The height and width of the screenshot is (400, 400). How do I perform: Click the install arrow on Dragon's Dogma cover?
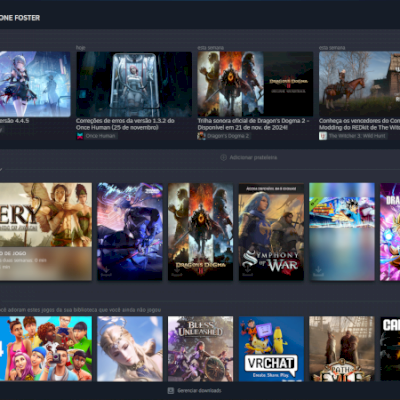pos(177,270)
